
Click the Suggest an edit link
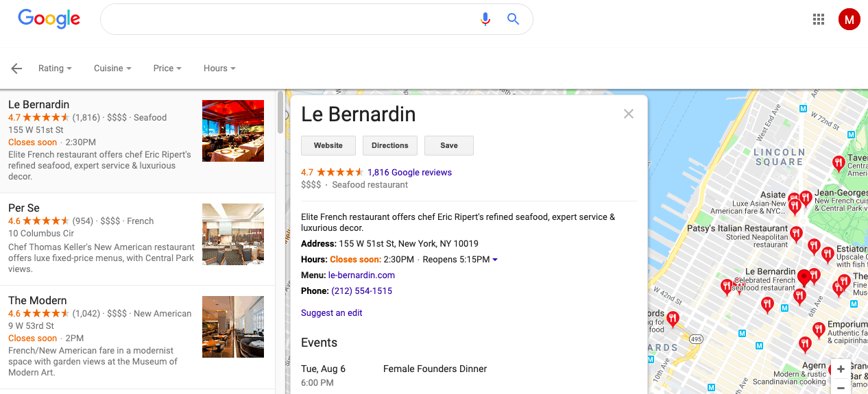pos(332,313)
